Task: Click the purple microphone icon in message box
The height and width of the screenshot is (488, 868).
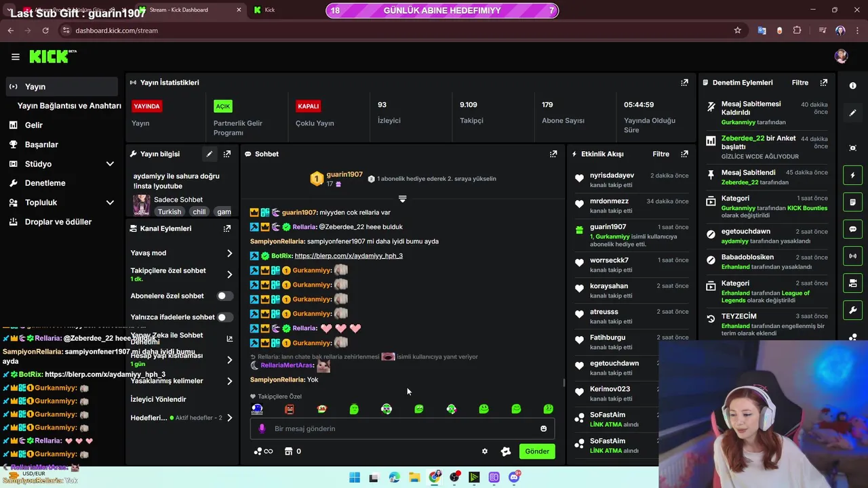Action: pyautogui.click(x=262, y=428)
